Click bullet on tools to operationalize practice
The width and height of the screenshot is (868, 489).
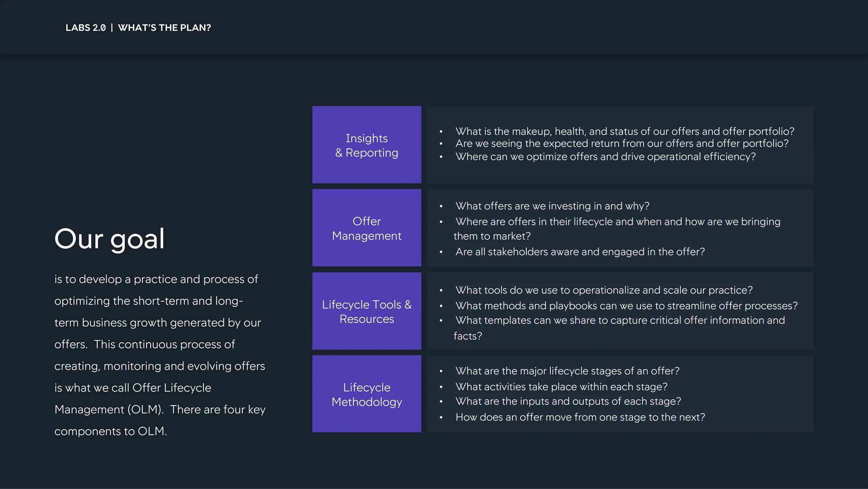click(604, 290)
